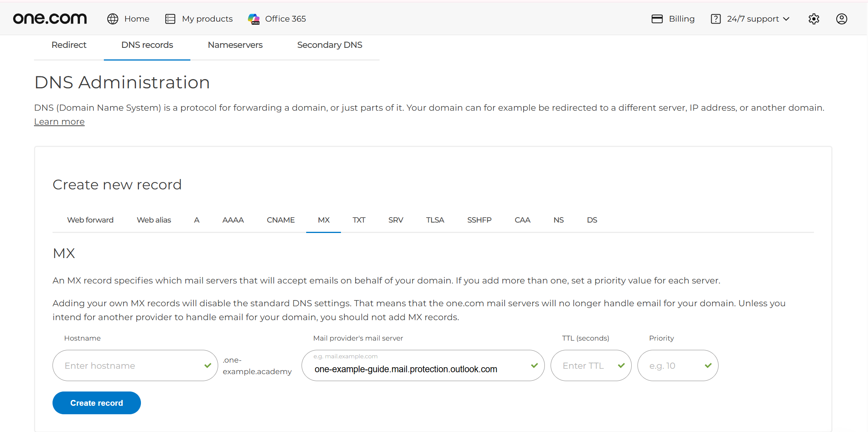Click the My products list icon

point(170,19)
